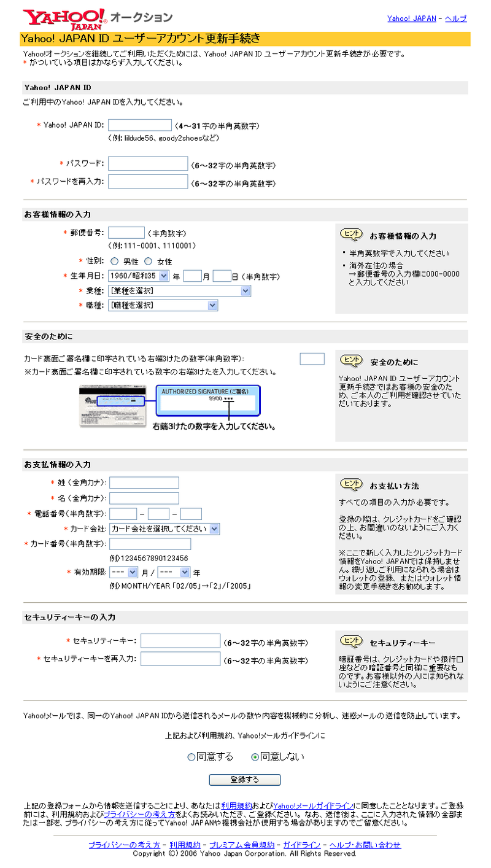The image size is (491, 868).
Task: Open the プレミアム会員規約 footer link
Action: coord(242,845)
